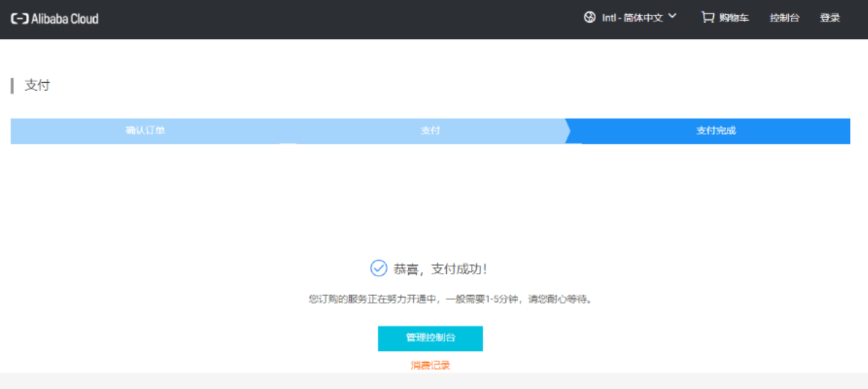Click the globe icon in header
Image resolution: width=868 pixels, height=389 pixels.
click(x=589, y=17)
